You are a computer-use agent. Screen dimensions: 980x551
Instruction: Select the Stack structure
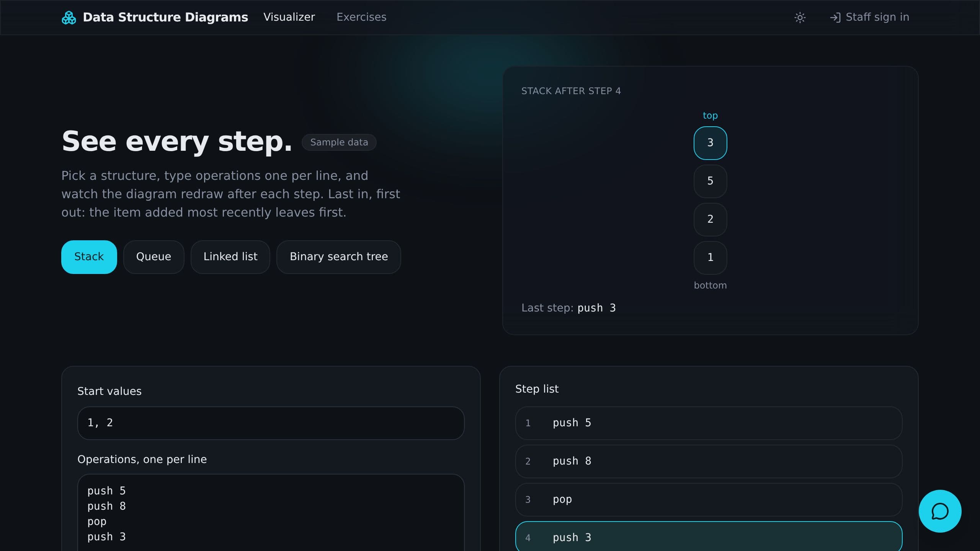[x=89, y=257]
